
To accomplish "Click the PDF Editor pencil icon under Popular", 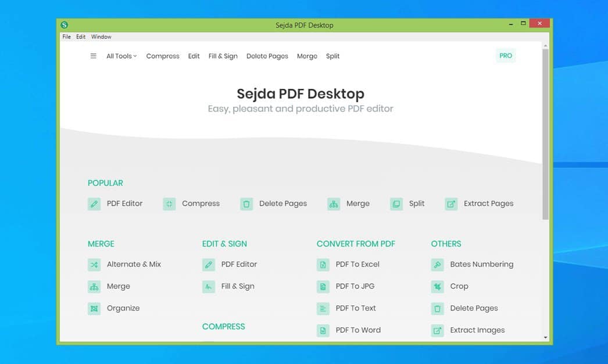I will coord(94,204).
